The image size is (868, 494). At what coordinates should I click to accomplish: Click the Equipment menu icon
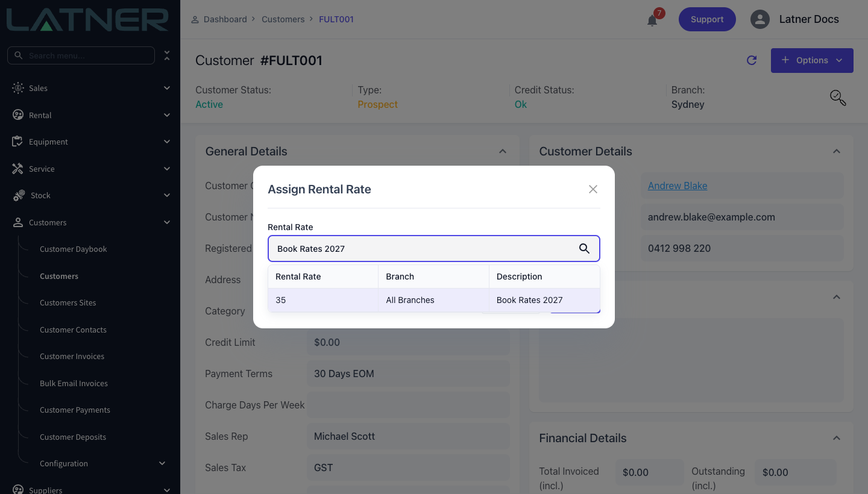pos(18,142)
